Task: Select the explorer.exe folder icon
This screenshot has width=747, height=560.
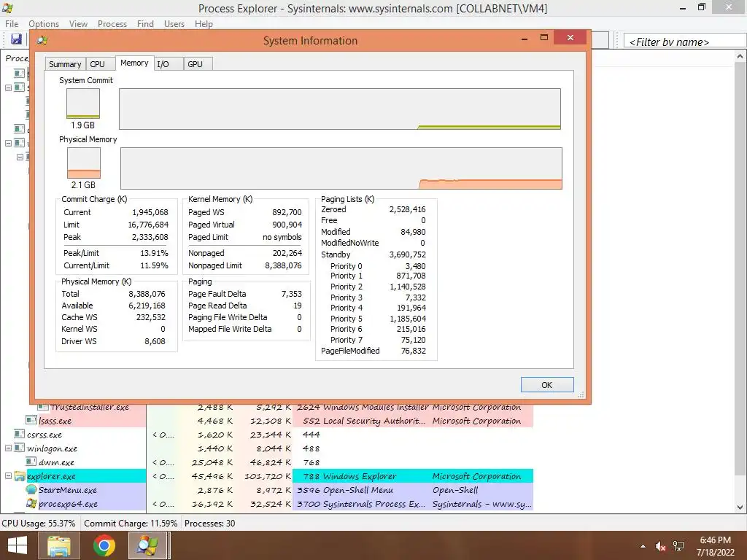Action: (x=19, y=475)
